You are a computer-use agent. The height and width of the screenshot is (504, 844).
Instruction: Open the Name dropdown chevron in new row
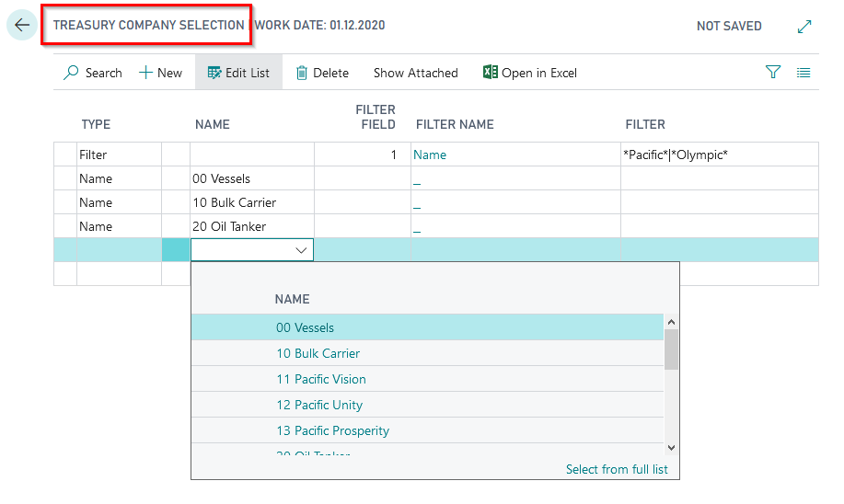300,250
